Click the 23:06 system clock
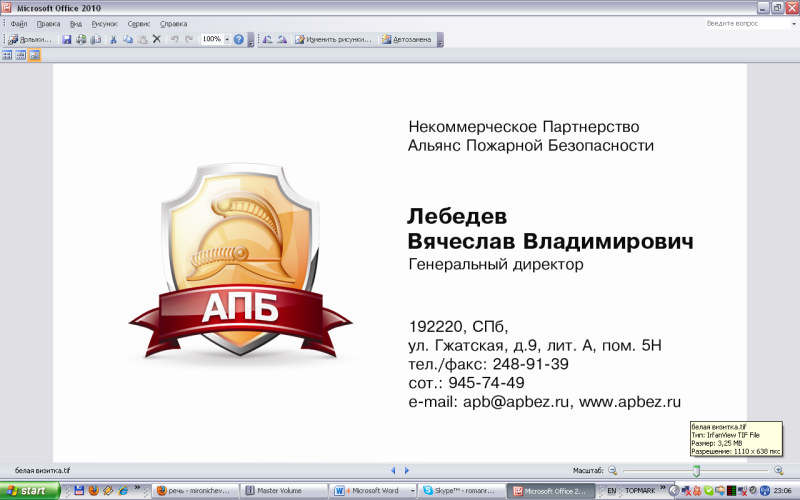800x500 pixels. tap(782, 491)
